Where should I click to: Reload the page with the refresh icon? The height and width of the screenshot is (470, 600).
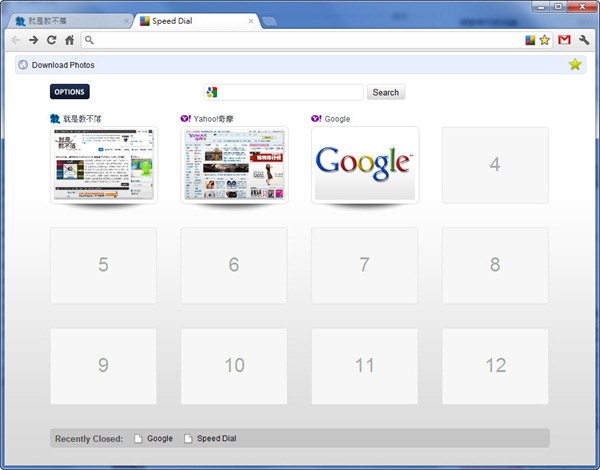(x=51, y=40)
